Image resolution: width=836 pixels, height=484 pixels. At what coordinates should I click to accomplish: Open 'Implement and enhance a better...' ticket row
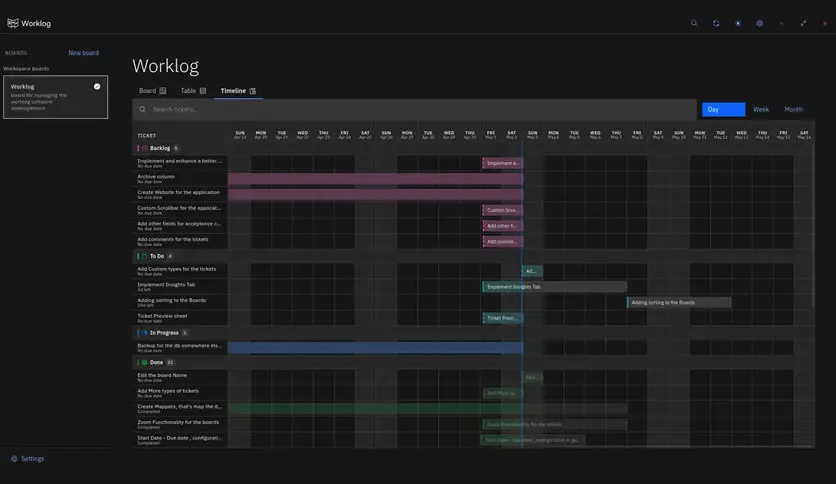point(180,163)
